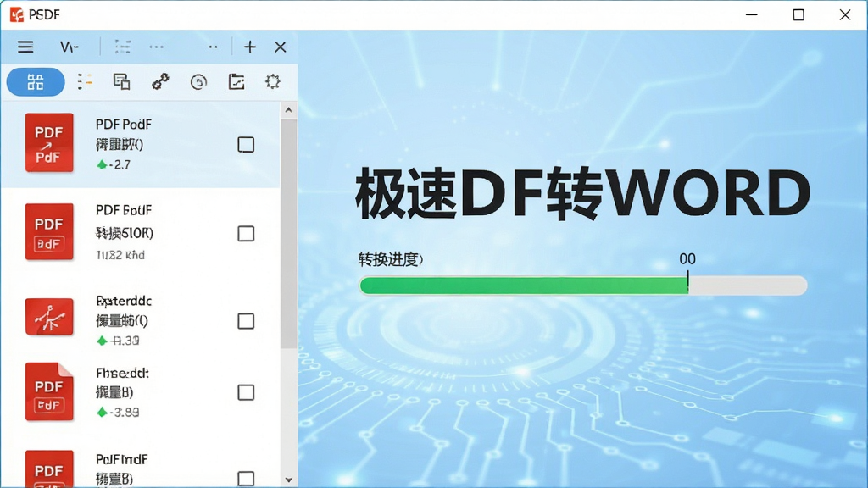Click the two-dots overflow icon
The height and width of the screenshot is (488, 868).
click(x=213, y=47)
